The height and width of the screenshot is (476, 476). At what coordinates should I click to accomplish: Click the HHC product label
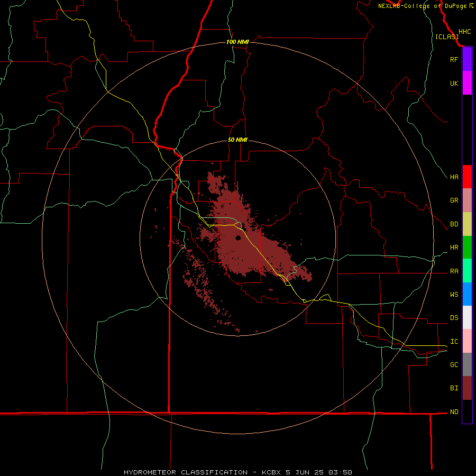(x=465, y=32)
